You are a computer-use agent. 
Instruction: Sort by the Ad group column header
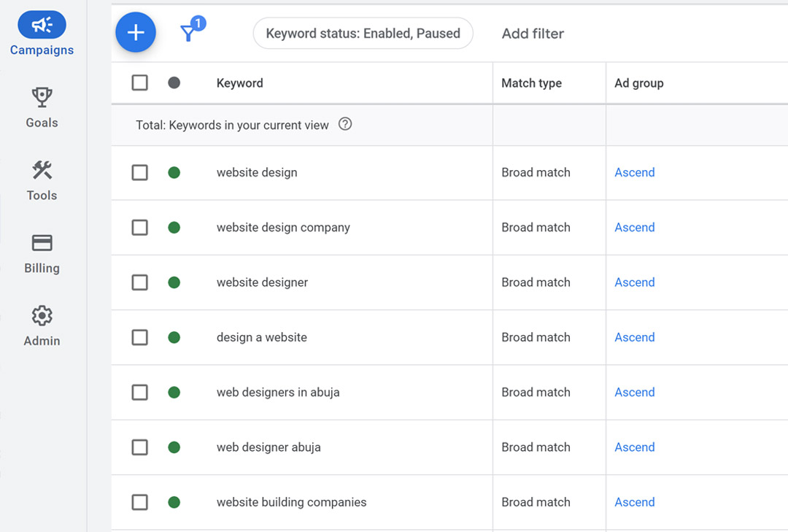pos(638,83)
